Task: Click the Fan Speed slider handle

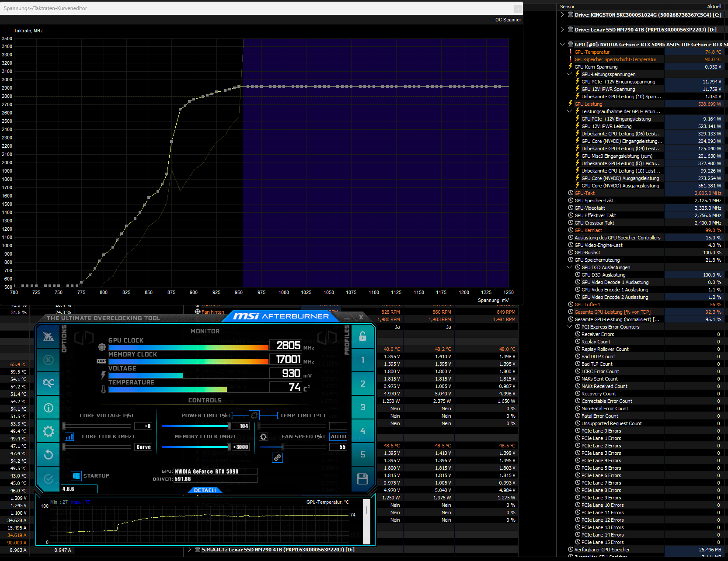Action: (x=283, y=447)
